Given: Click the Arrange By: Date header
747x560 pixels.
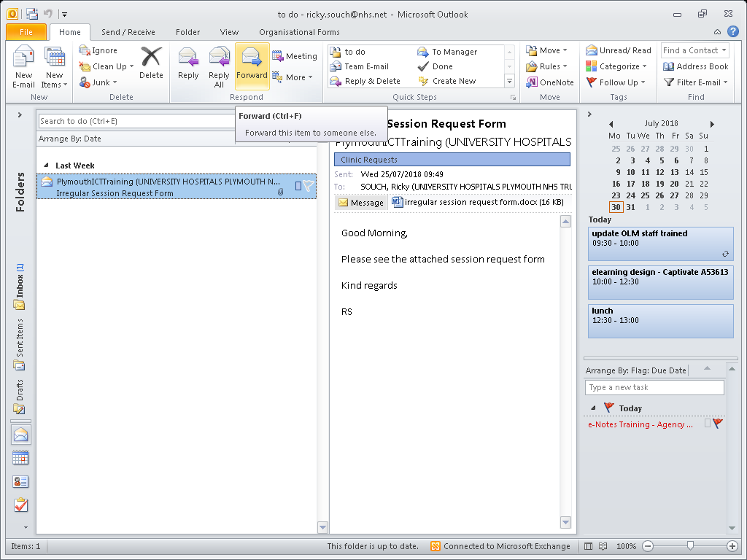Looking at the screenshot, I should (x=69, y=139).
